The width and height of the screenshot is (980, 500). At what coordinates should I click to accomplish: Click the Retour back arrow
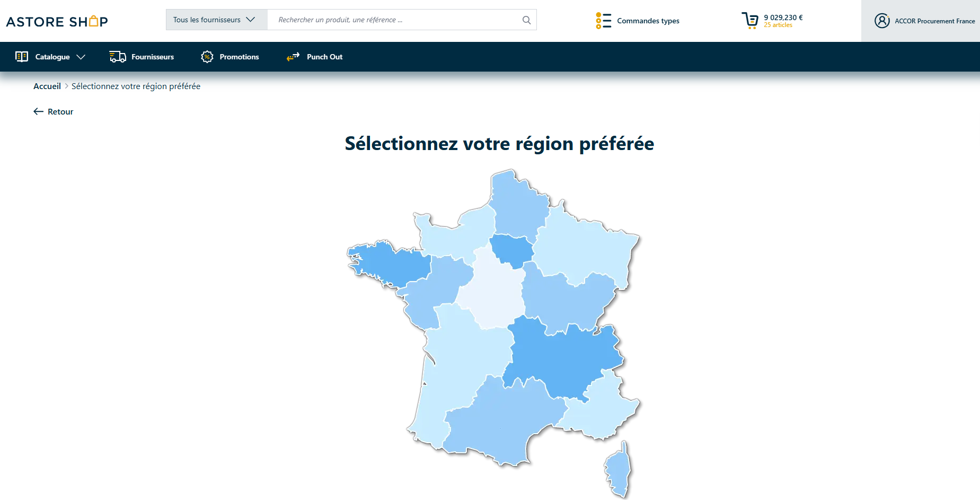point(38,111)
